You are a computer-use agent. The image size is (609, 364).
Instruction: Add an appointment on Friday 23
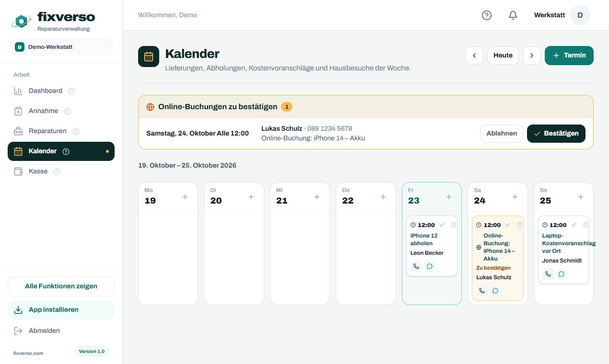pos(449,197)
